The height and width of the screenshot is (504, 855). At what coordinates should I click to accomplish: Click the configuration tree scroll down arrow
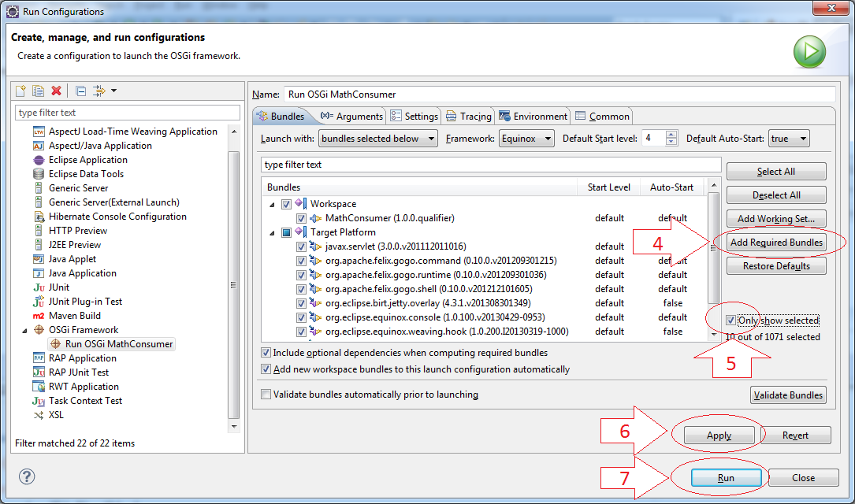click(234, 427)
